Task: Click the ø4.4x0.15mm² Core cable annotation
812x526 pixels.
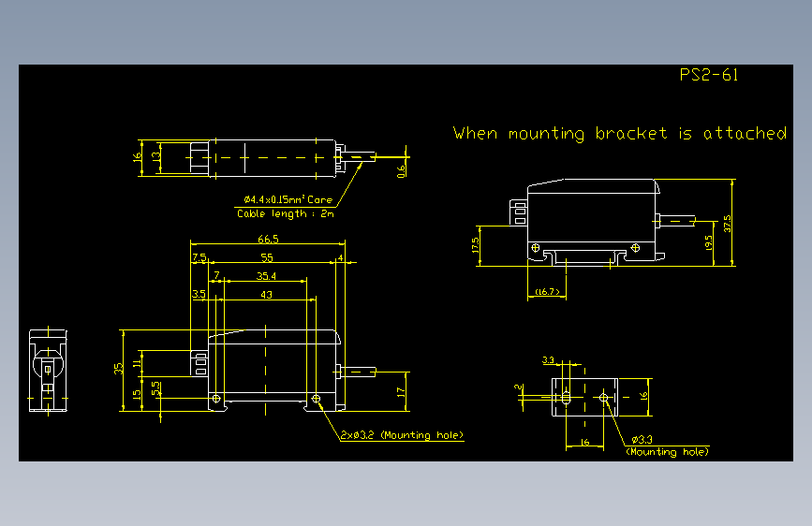Action: click(x=288, y=199)
